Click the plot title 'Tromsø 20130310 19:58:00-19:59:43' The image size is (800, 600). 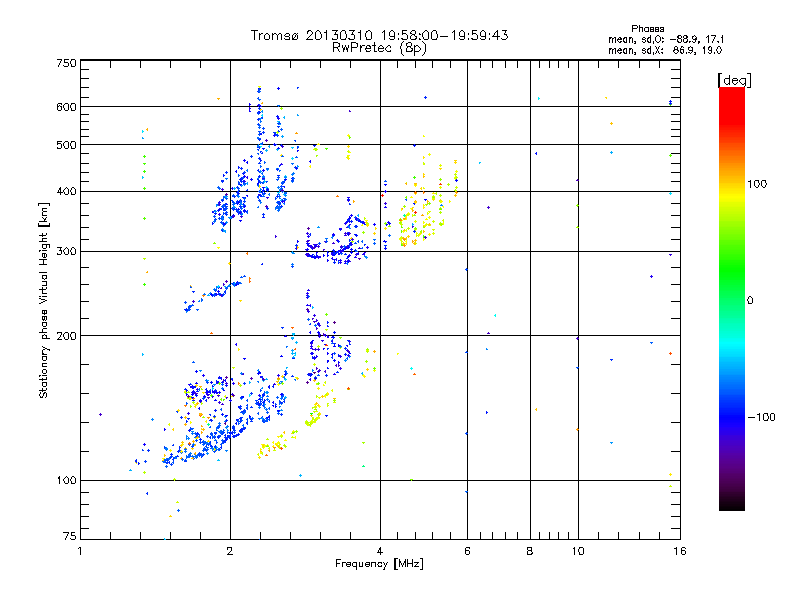point(379,35)
